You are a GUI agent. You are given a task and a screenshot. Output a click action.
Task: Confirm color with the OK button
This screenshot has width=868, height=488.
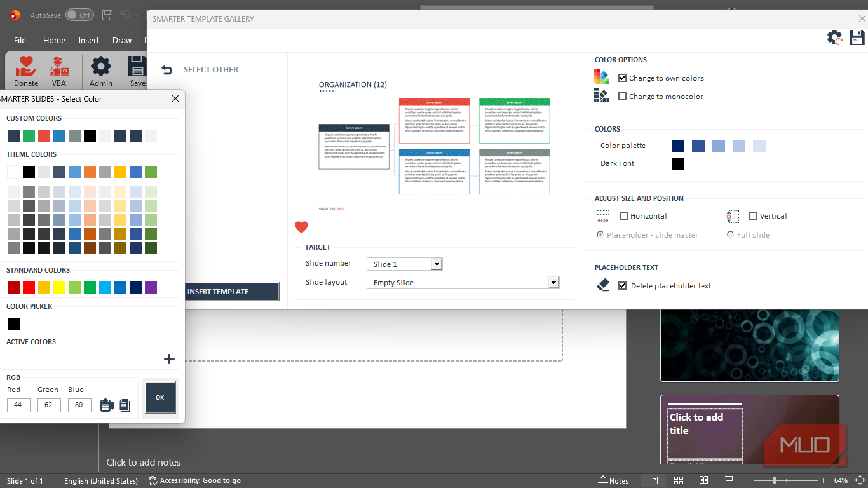click(159, 398)
